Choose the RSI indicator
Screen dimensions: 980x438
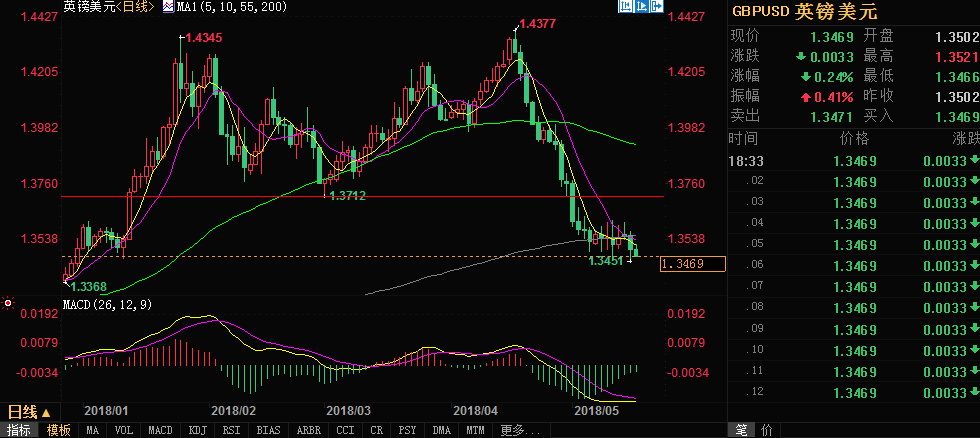click(x=230, y=430)
